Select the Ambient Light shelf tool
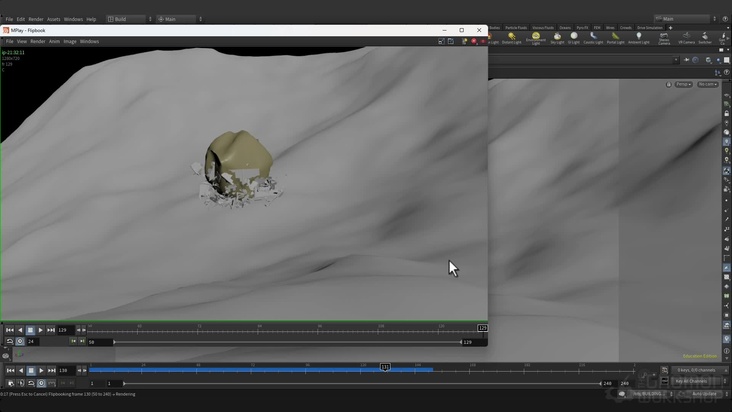 click(639, 38)
